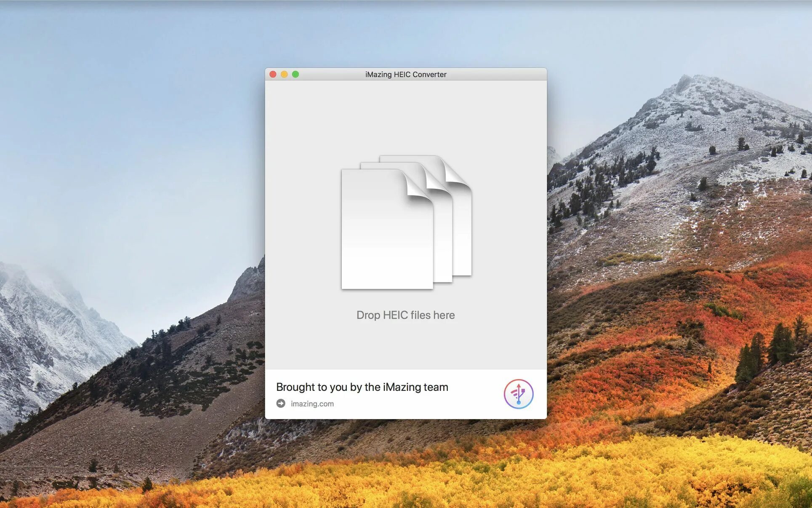Click the "Drop HEIC files here" label

[405, 315]
